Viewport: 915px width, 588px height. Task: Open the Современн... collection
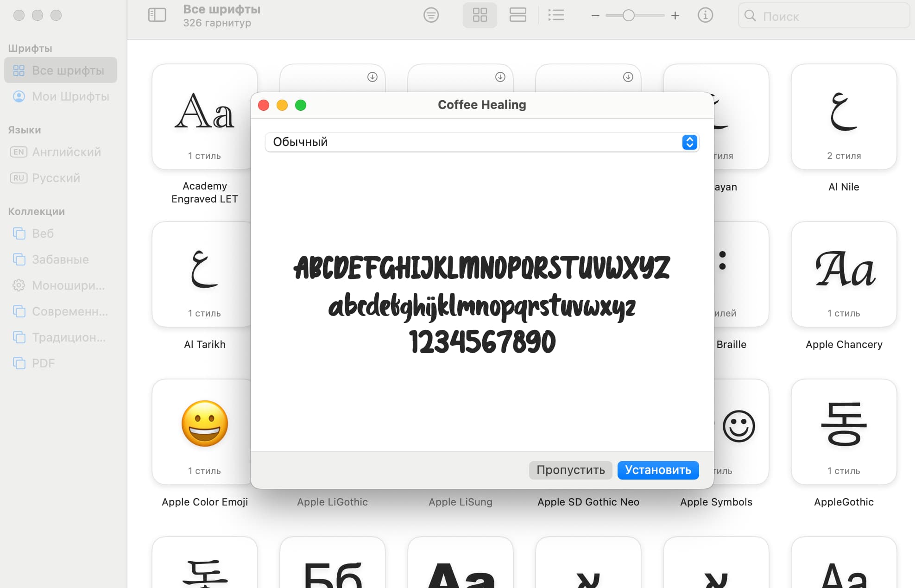point(61,311)
